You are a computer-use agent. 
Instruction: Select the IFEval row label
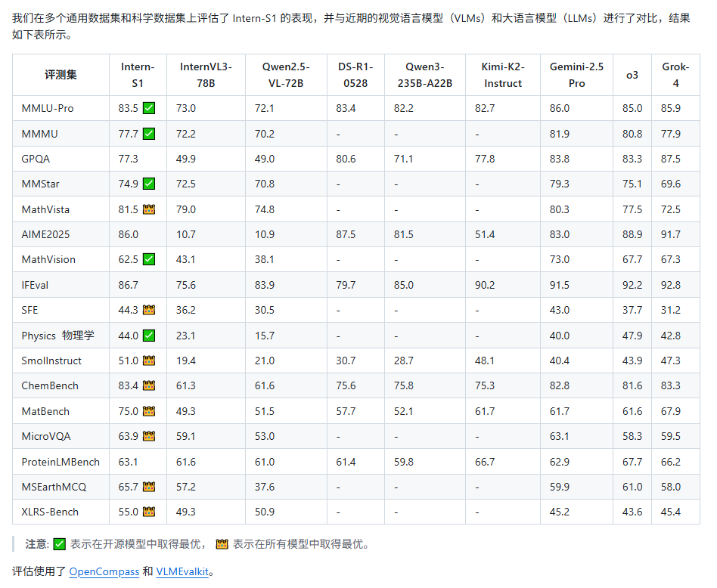pos(35,285)
